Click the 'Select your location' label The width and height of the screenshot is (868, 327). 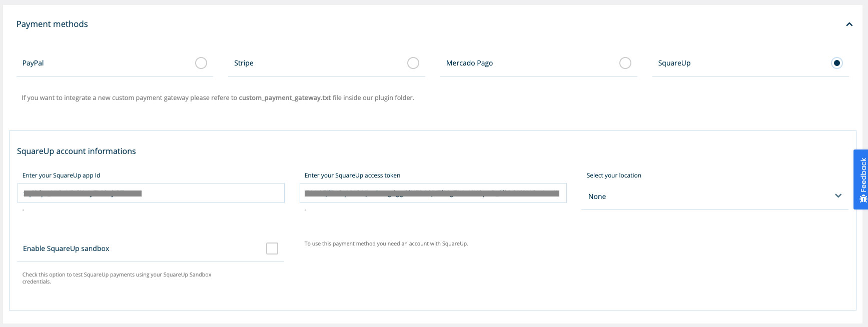[614, 175]
